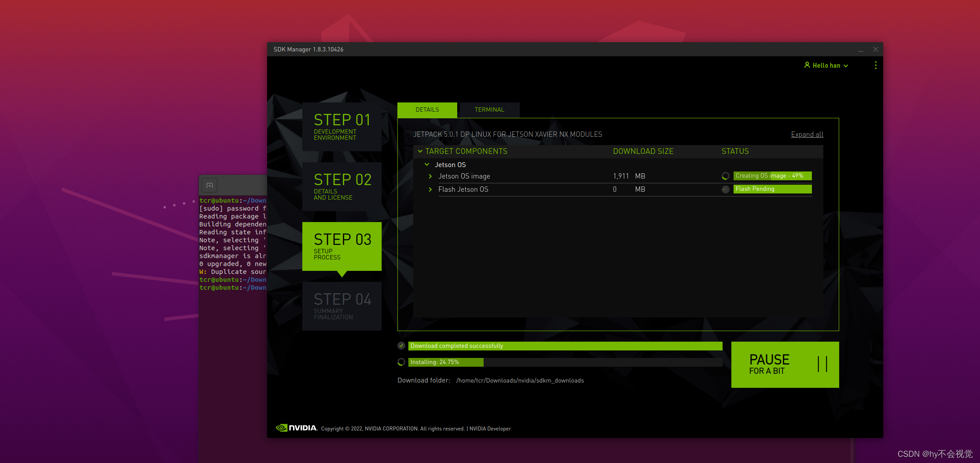Collapse the TARGET COMPONENTS section

click(x=420, y=151)
